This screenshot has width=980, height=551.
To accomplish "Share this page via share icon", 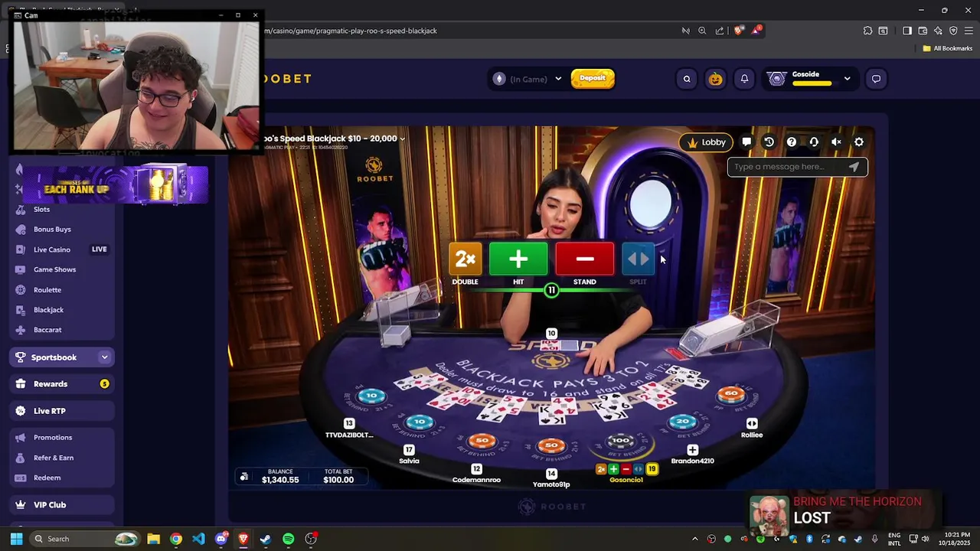I will point(720,31).
